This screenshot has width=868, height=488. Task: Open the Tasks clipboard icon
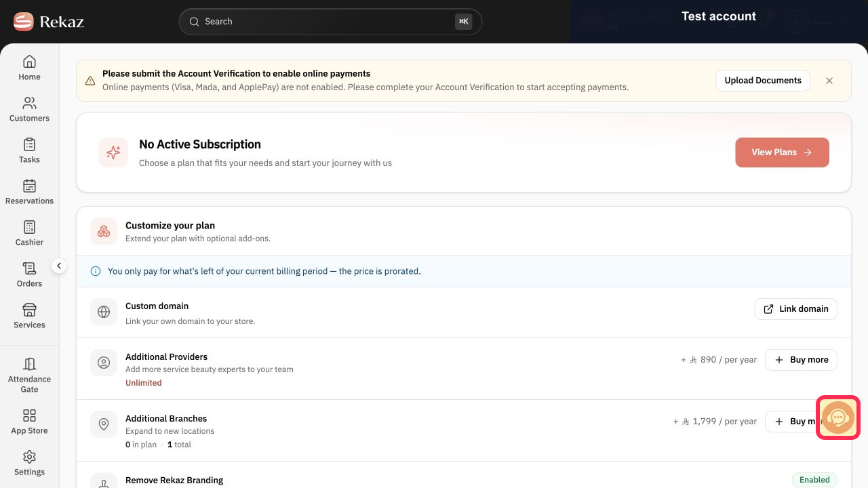click(29, 144)
